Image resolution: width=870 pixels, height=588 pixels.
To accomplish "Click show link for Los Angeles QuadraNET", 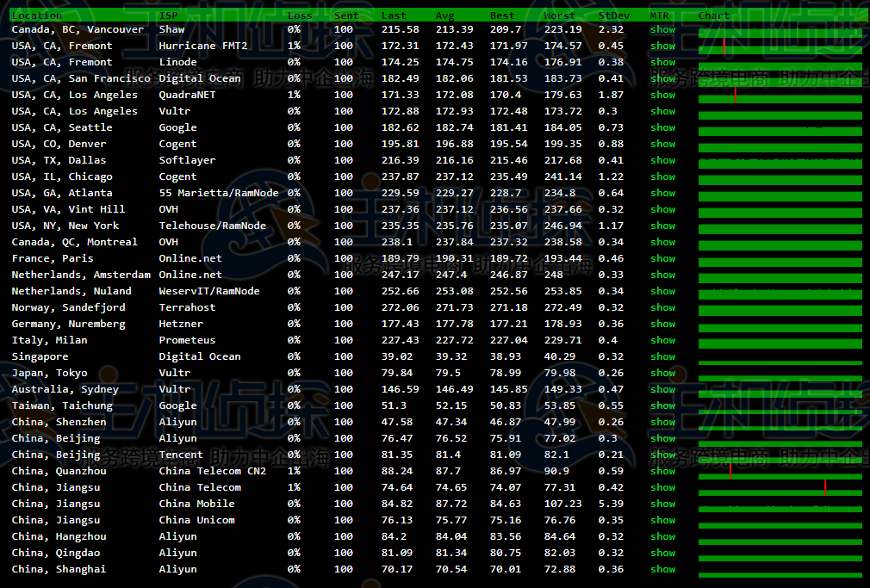I will point(662,95).
